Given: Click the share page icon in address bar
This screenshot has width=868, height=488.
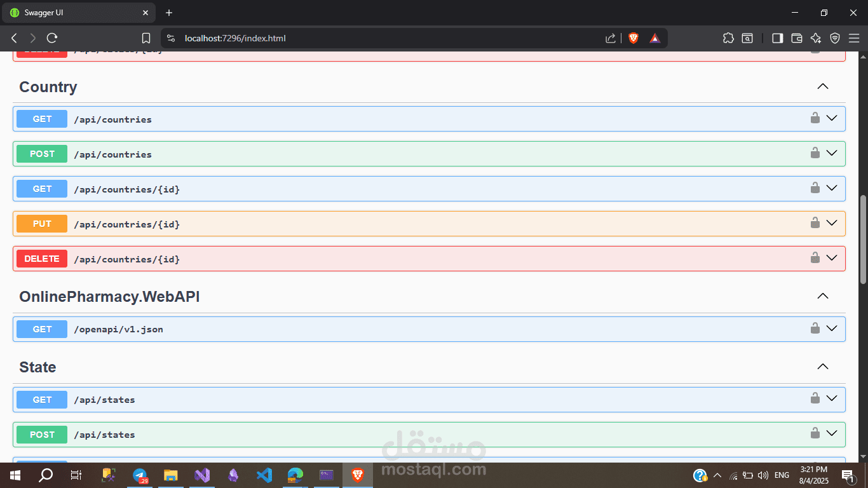Looking at the screenshot, I should pos(611,38).
